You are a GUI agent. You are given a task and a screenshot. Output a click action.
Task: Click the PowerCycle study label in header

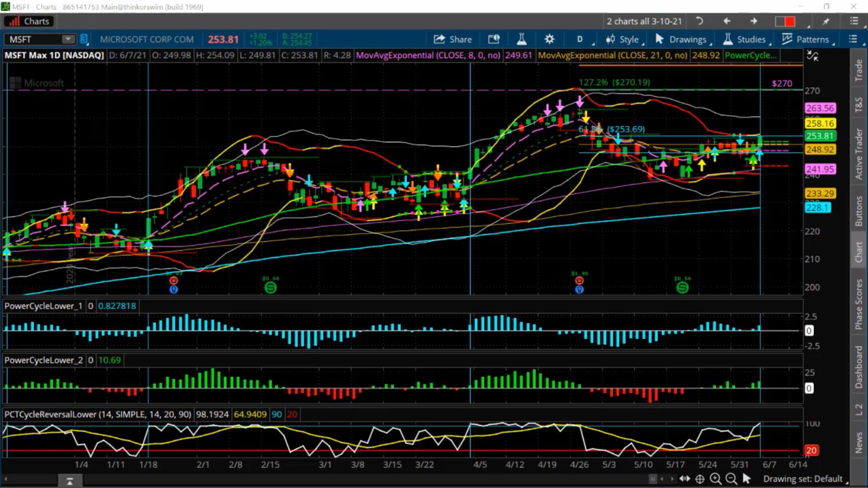coord(750,55)
